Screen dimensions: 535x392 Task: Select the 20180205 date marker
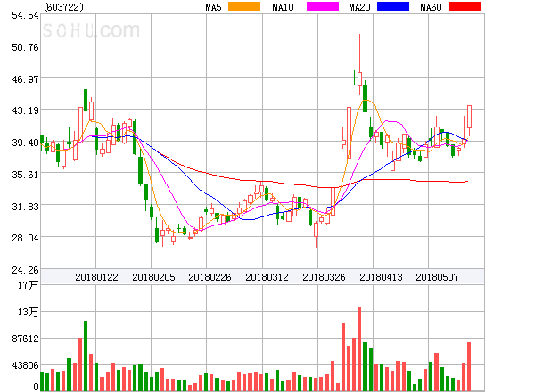tap(153, 277)
